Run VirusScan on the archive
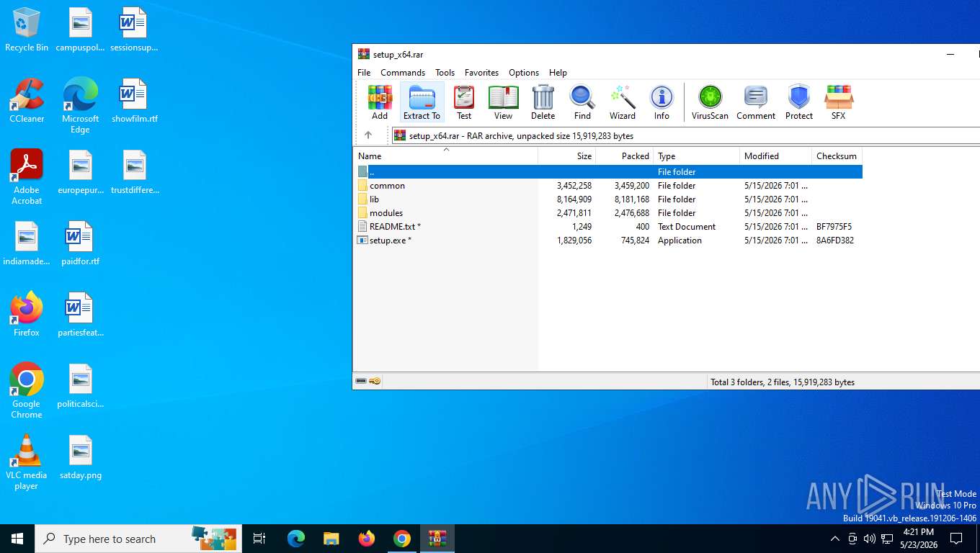980x553 pixels. click(x=710, y=102)
